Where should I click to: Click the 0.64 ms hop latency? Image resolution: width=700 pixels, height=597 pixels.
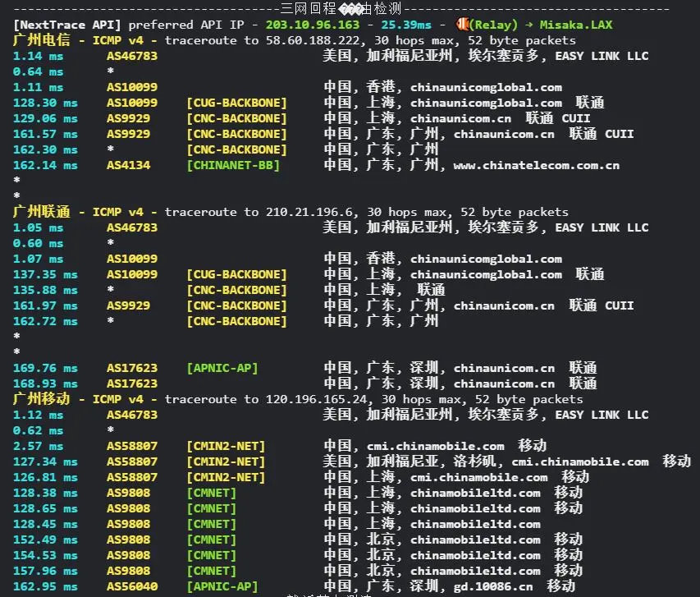pos(38,71)
